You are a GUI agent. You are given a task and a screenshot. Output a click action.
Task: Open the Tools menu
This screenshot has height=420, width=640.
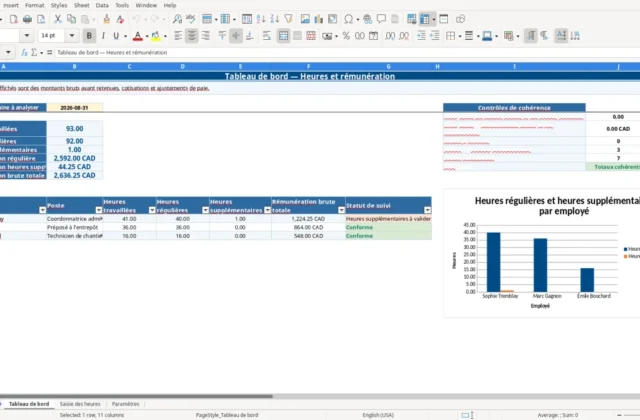[x=122, y=5]
